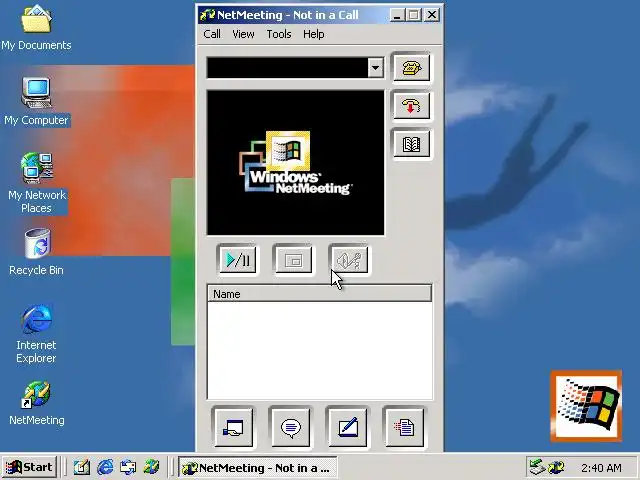Open the Tools menu

(279, 34)
